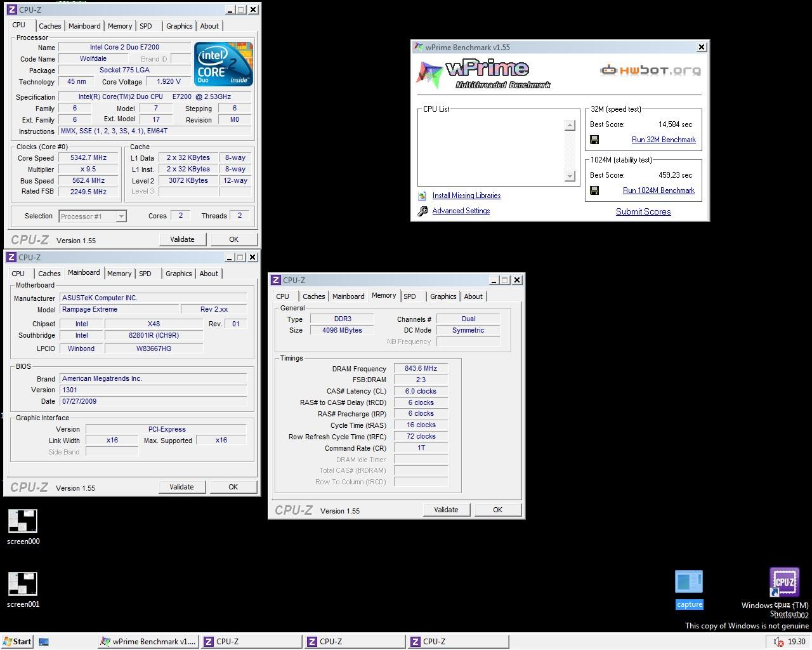Click the LPCIO value W83667HG
This screenshot has height=650, width=812.
(x=154, y=348)
